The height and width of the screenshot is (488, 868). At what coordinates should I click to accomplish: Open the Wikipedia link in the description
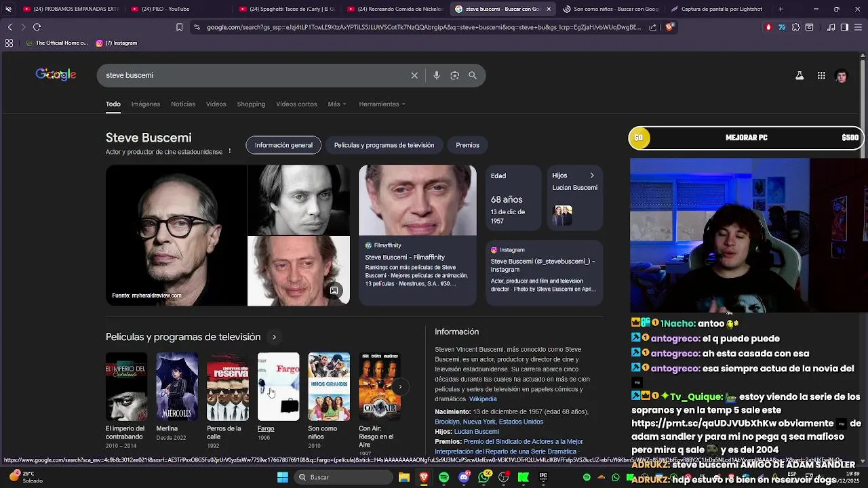coord(483,399)
